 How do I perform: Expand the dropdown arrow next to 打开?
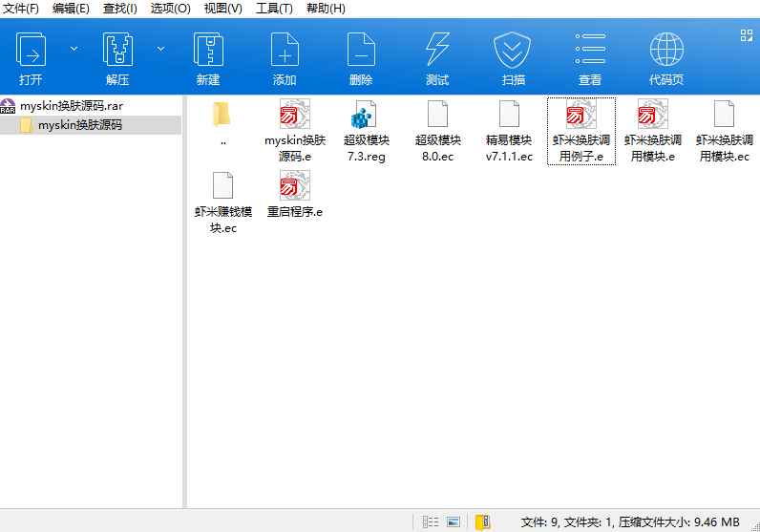click(x=74, y=49)
